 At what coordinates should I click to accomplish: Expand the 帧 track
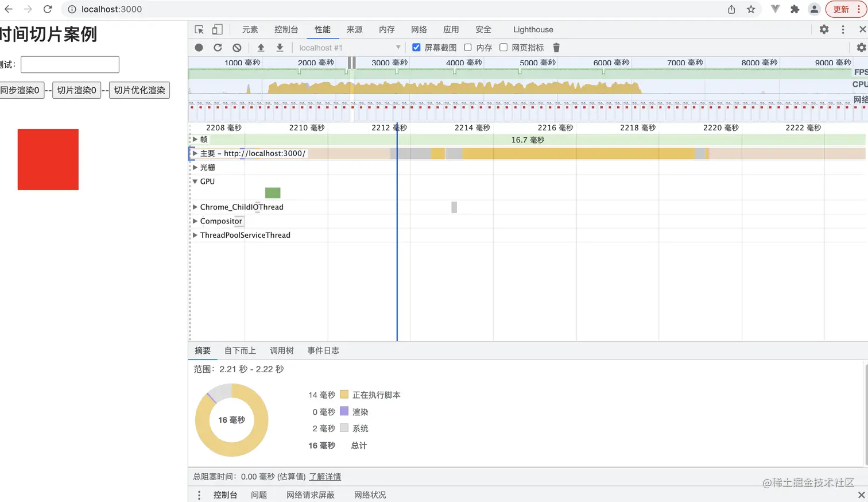tap(195, 139)
